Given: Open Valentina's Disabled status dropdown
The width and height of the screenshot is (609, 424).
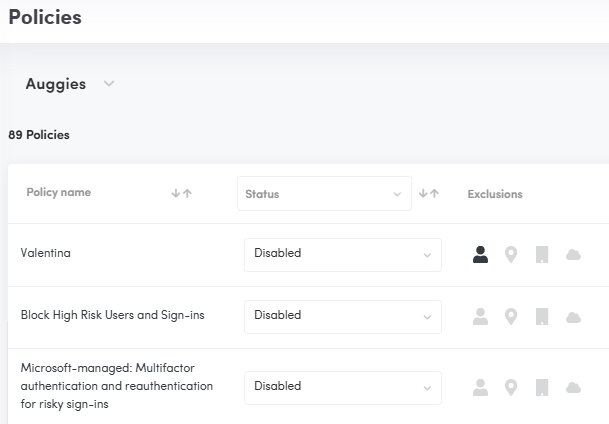Looking at the screenshot, I should pos(342,254).
